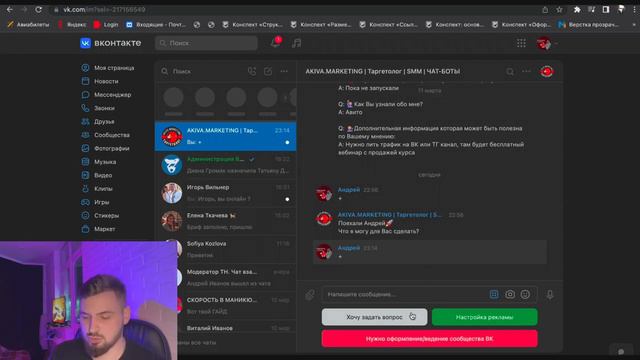
Task: Open browser side panel icon
Action: pyautogui.click(x=606, y=9)
